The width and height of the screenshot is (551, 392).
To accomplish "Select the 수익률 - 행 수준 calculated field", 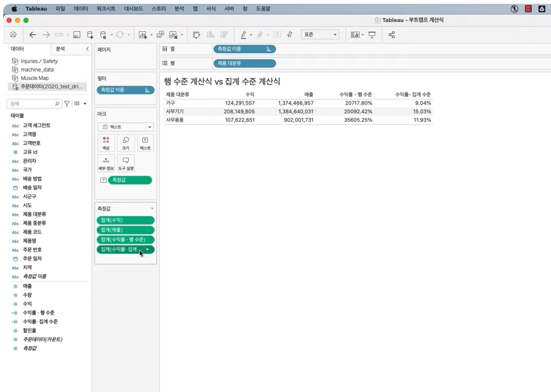I will click(x=38, y=313).
